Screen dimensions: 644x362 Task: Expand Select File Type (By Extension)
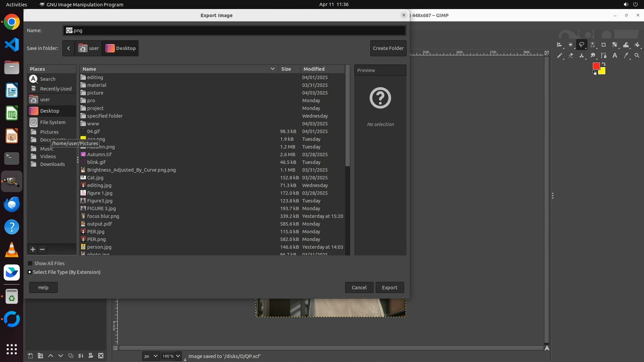tap(30, 272)
